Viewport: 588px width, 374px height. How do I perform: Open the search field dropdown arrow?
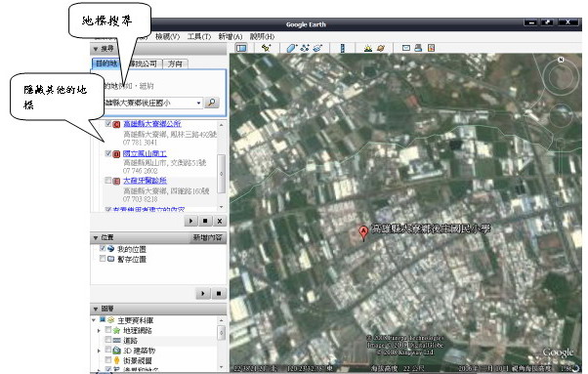click(x=198, y=103)
